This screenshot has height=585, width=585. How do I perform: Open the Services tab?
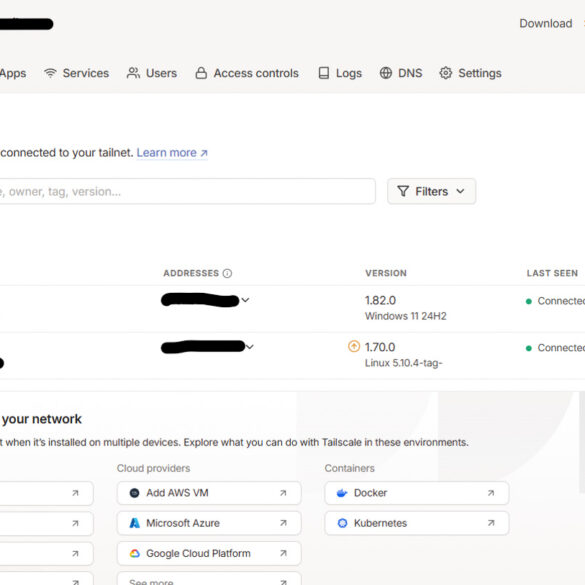76,73
